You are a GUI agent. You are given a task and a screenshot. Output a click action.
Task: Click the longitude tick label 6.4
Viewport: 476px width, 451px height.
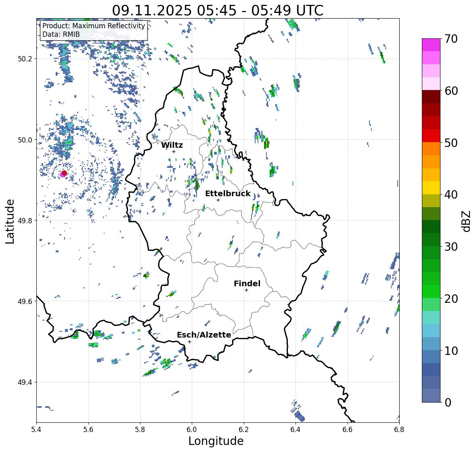(x=296, y=429)
